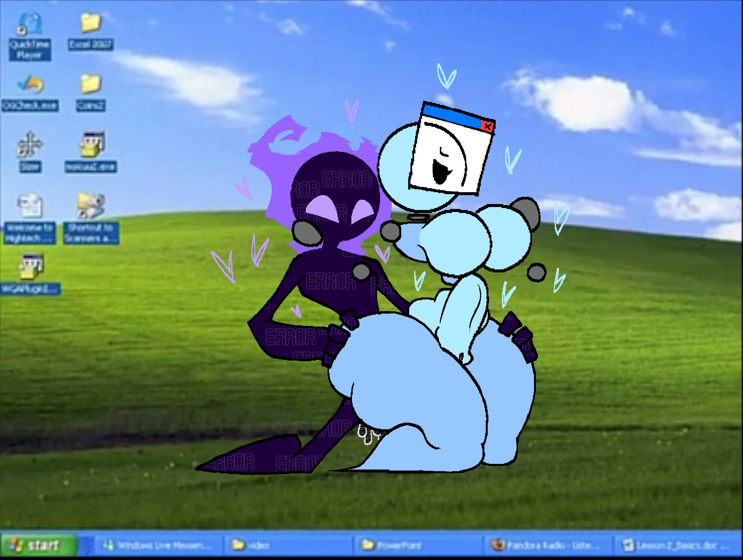The height and width of the screenshot is (560, 743).
Task: Open the Welcome to Hightech document icon
Action: pos(30,206)
